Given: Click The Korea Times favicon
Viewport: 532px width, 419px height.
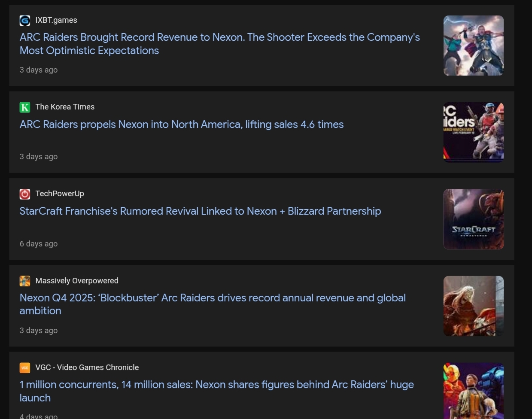Looking at the screenshot, I should point(25,107).
